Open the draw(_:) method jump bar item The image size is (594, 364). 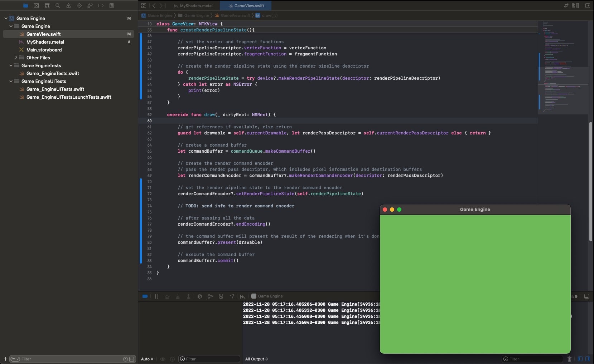click(x=266, y=15)
